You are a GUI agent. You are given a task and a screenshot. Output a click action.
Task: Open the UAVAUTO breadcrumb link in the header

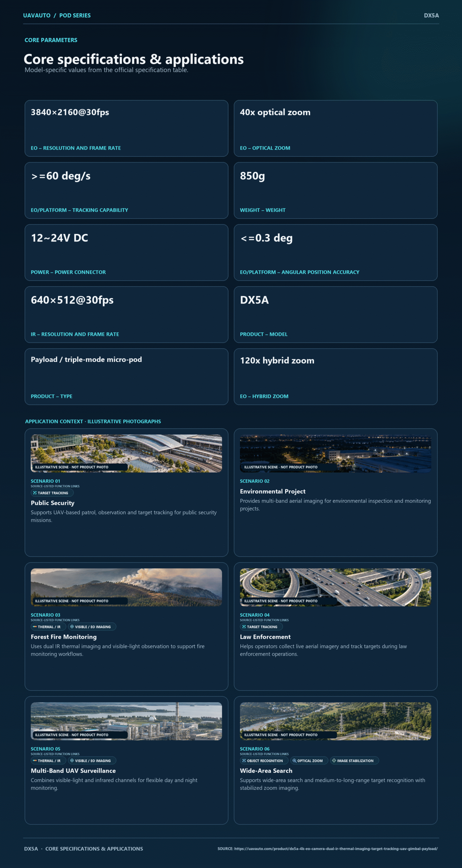coord(37,16)
